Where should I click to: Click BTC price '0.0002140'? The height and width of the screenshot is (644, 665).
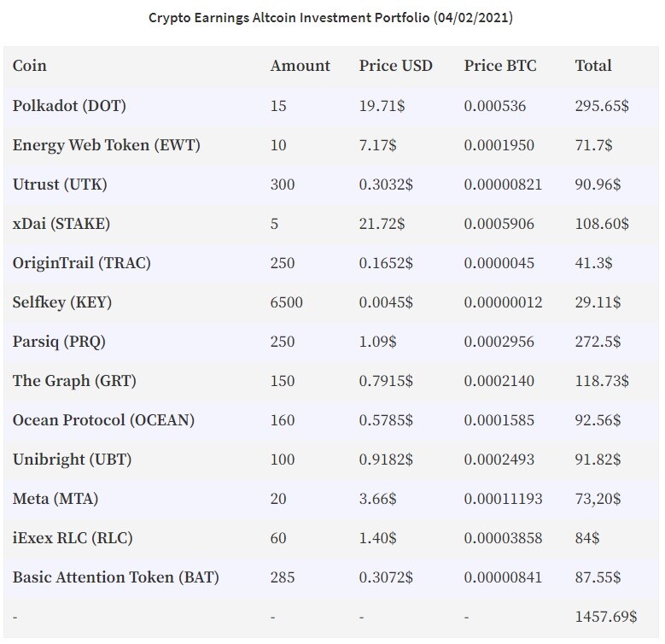(x=499, y=381)
